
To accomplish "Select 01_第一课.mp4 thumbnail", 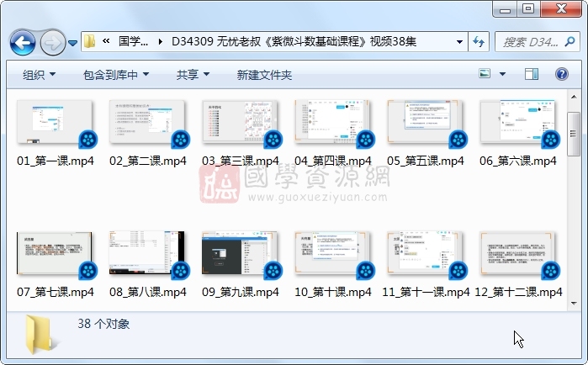I will tap(54, 121).
